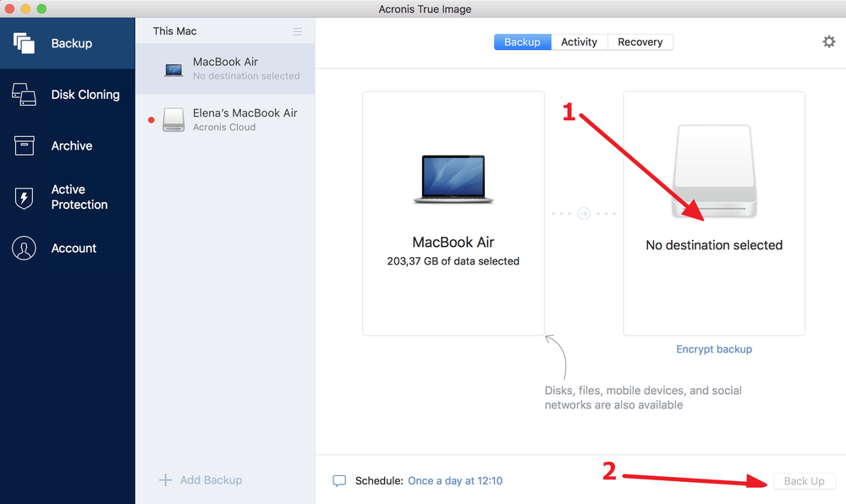Click the This Mac list menu icon
Image resolution: width=846 pixels, height=504 pixels.
297,32
